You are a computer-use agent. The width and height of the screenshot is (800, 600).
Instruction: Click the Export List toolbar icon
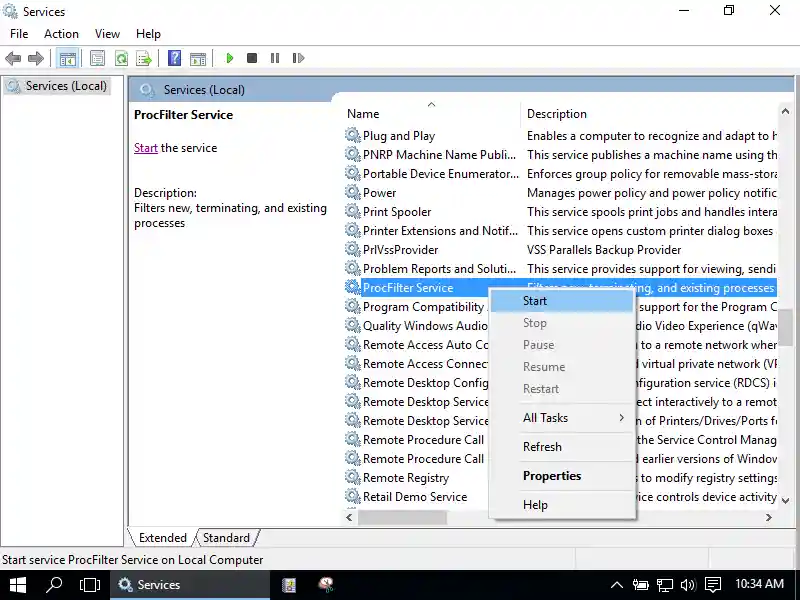[144, 59]
